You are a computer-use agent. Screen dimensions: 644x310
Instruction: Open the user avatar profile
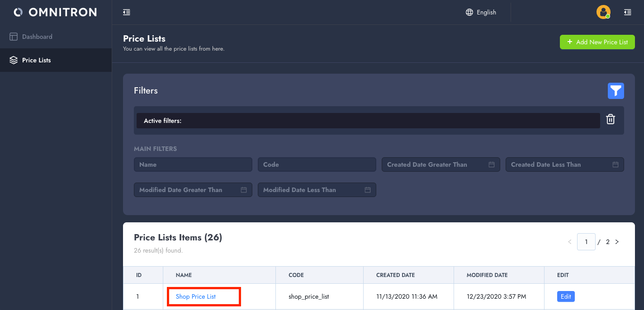click(x=603, y=12)
